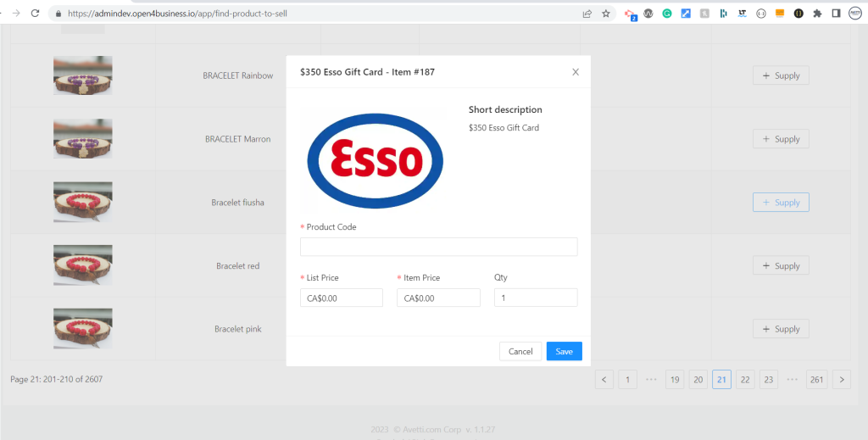Jump to page 23

point(769,380)
